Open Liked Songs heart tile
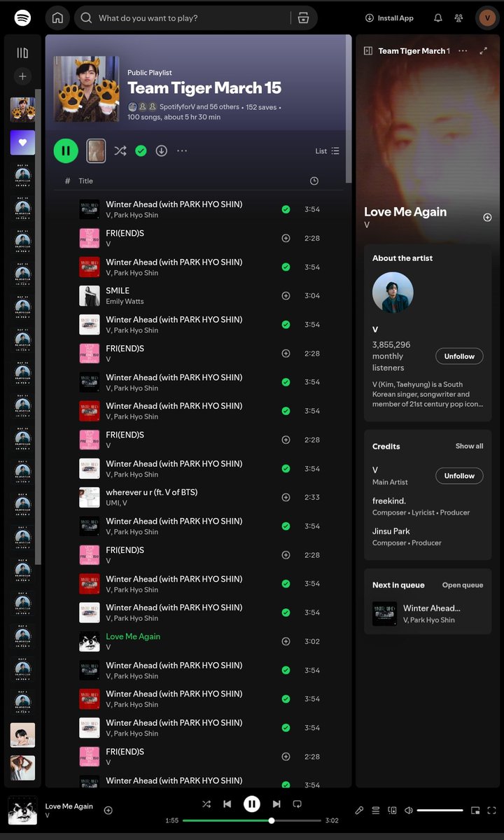Viewport: 504px width, 840px height. coord(22,143)
